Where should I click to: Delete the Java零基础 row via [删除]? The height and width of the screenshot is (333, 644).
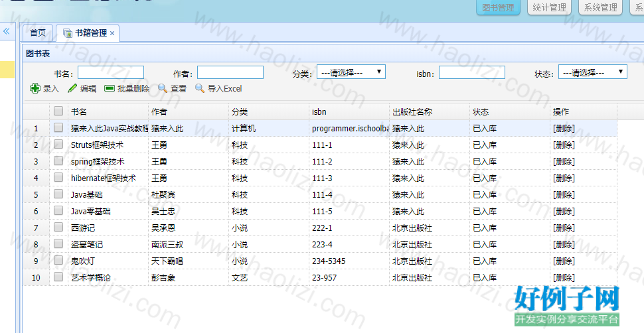click(564, 211)
